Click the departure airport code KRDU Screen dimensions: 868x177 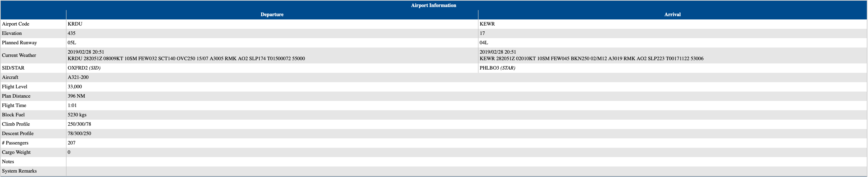pos(75,24)
